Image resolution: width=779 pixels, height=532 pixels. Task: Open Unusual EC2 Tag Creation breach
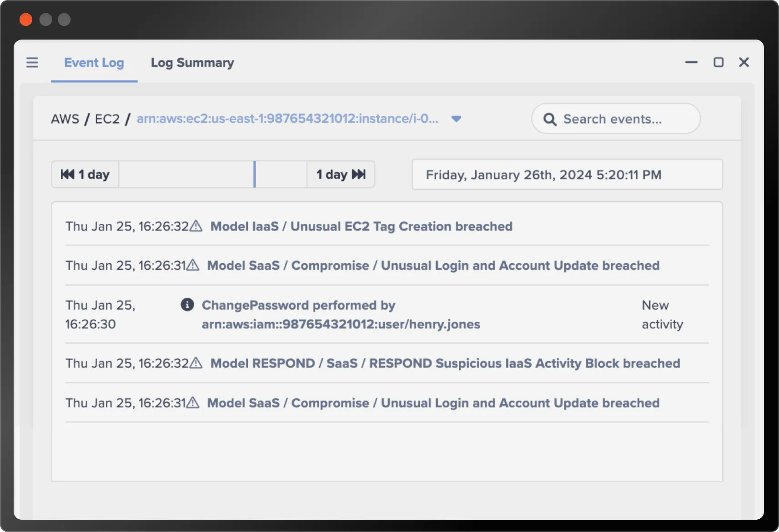[x=361, y=226]
